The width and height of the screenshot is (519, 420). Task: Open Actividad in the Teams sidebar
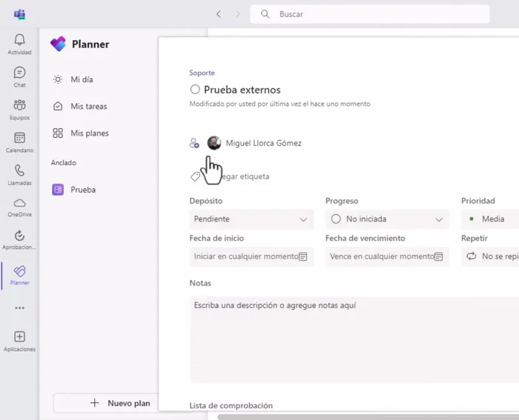[19, 44]
